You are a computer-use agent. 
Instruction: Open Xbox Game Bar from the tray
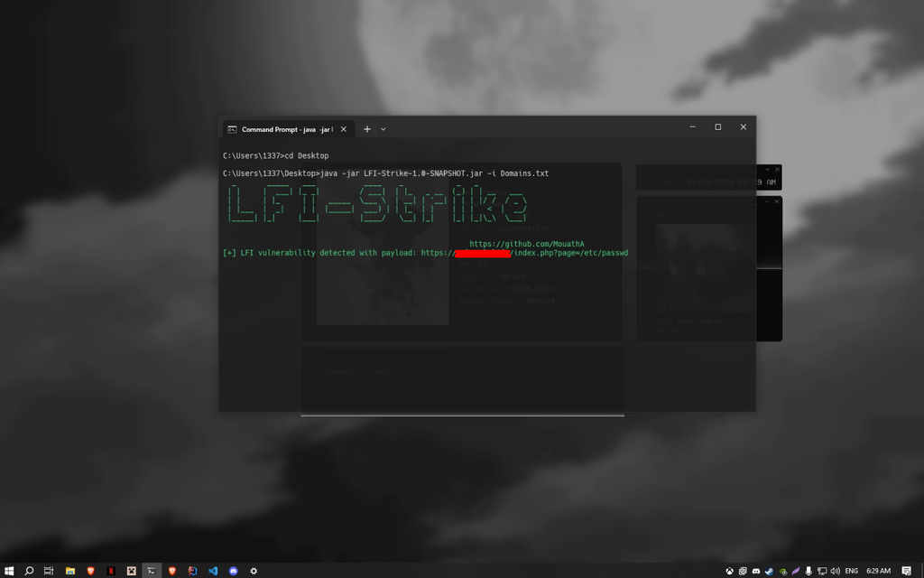[729, 571]
